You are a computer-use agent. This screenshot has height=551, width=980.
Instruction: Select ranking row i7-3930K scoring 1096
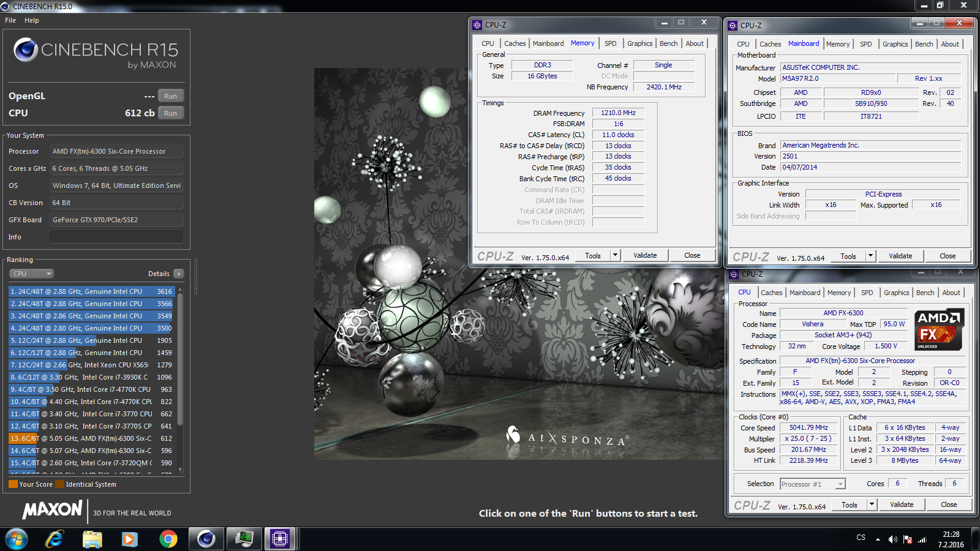[x=92, y=377]
